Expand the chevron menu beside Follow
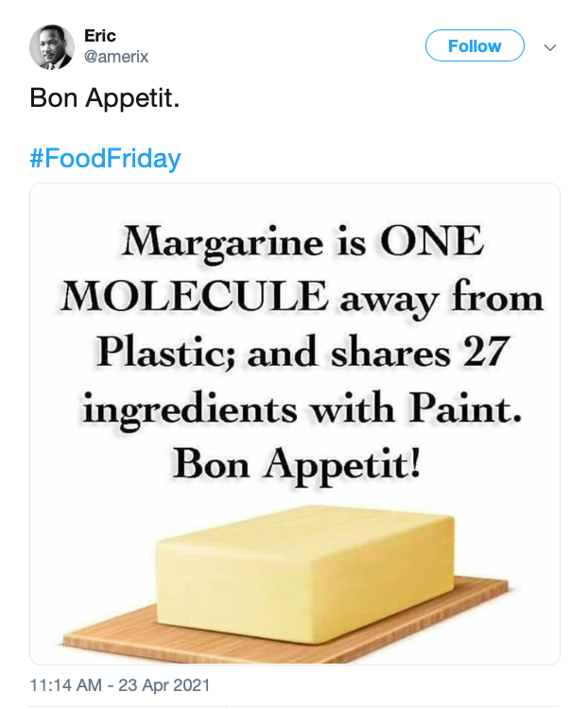This screenshot has width=588, height=709. (x=550, y=46)
